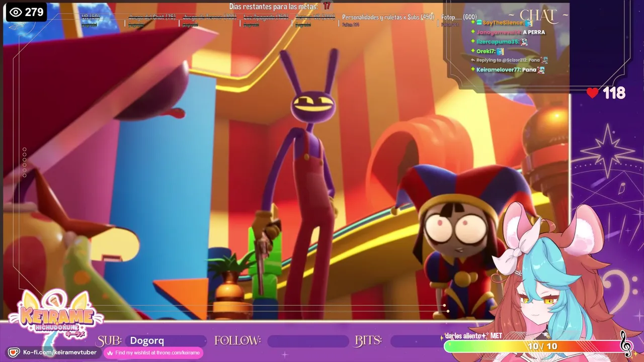Click the FOLLOW: label
This screenshot has height=362, width=644.
point(237,341)
